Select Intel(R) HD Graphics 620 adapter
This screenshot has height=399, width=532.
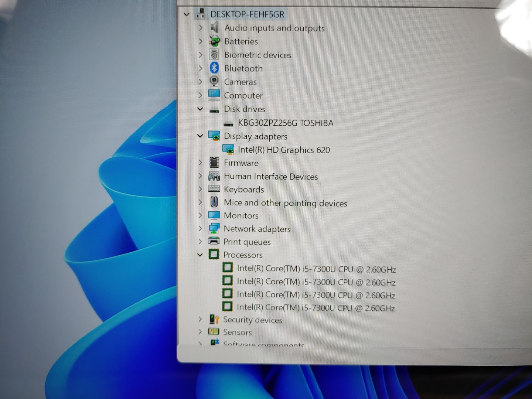click(284, 150)
